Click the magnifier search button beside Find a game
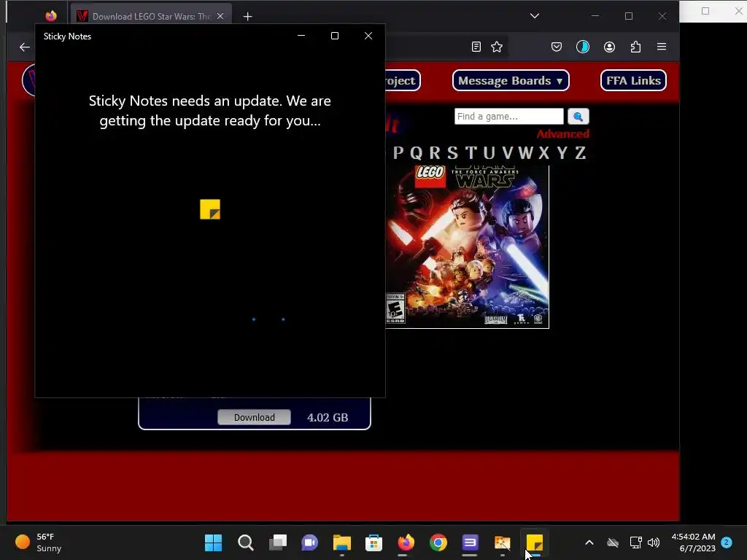The height and width of the screenshot is (560, 747). pos(578,116)
